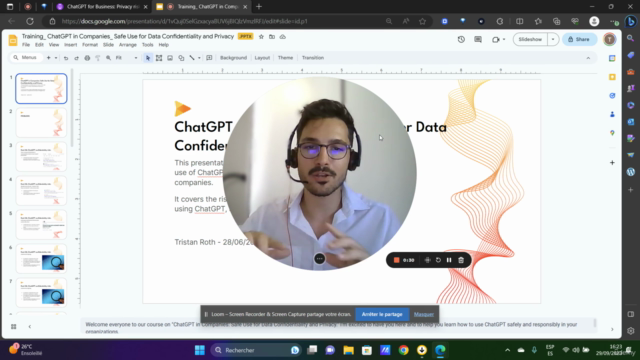This screenshot has width=640, height=360.
Task: Open version history clock icon
Action: (x=461, y=40)
